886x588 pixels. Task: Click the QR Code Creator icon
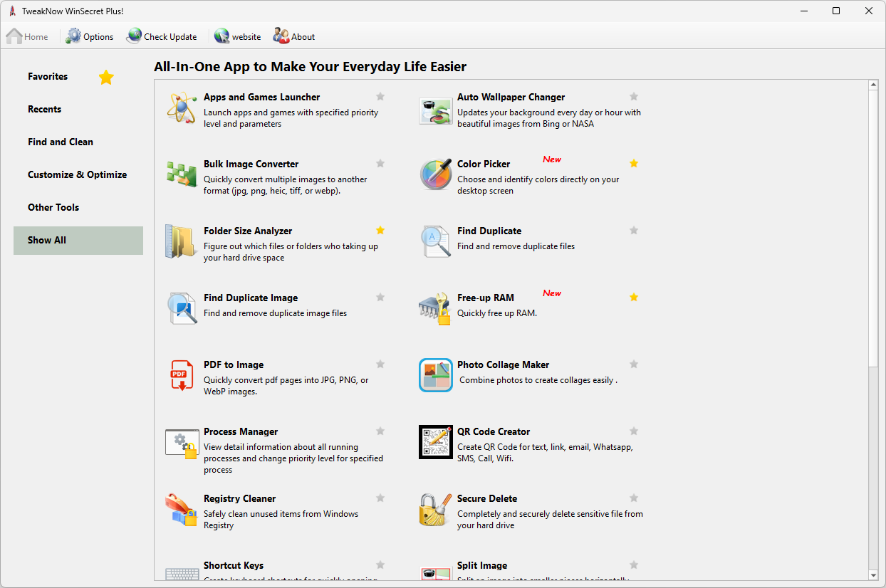435,442
